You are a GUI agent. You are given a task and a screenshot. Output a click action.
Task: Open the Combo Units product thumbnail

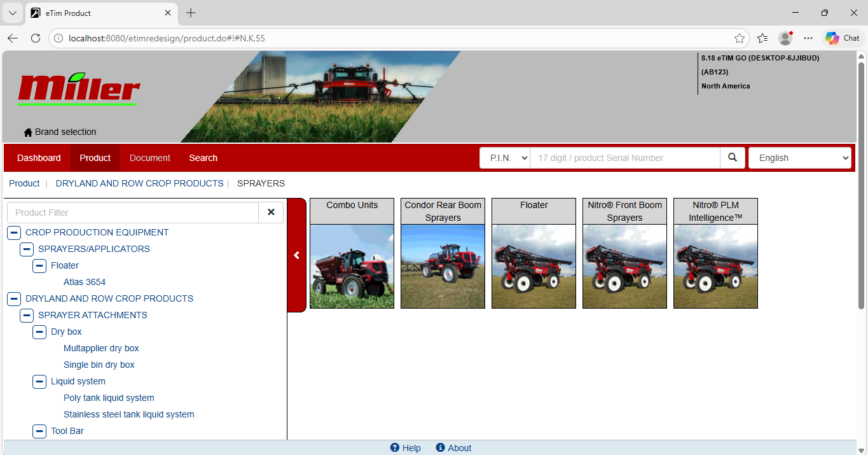coord(352,253)
